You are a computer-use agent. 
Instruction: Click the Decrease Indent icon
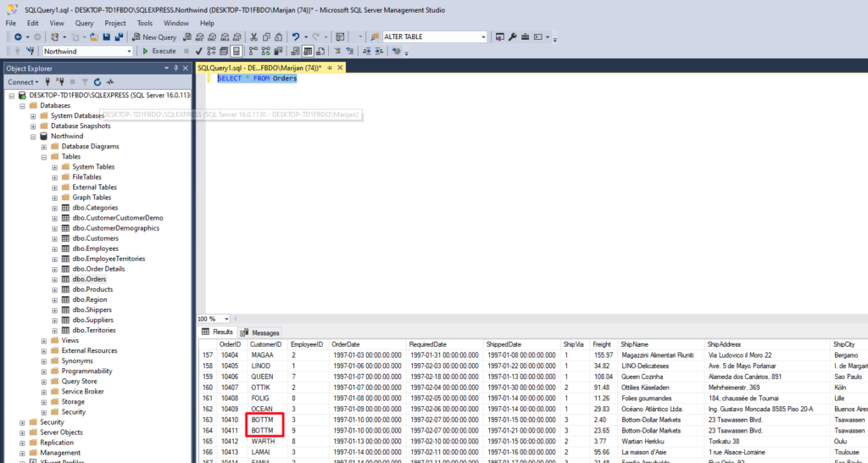coord(366,51)
